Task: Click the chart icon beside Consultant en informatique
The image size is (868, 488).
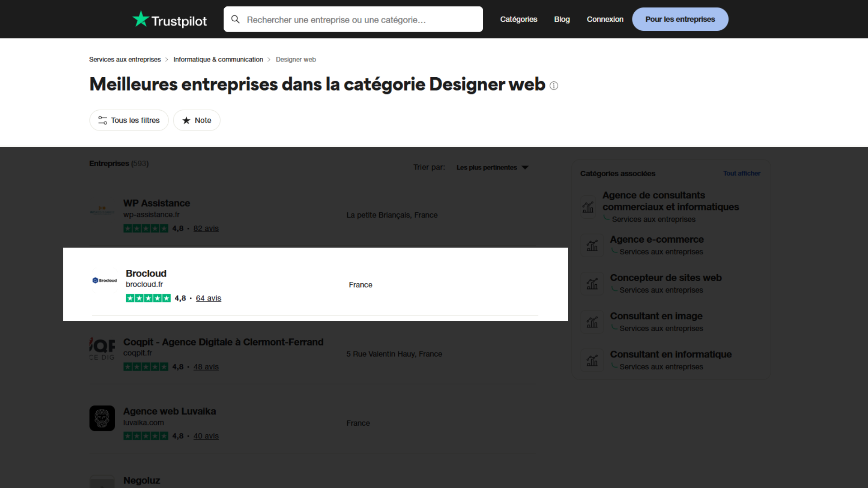Action: pos(592,361)
